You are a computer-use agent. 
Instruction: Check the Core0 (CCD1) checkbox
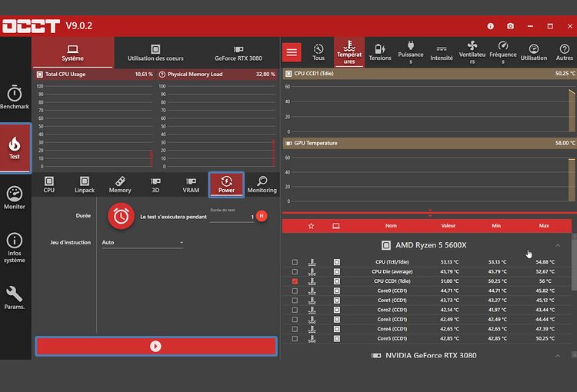295,291
